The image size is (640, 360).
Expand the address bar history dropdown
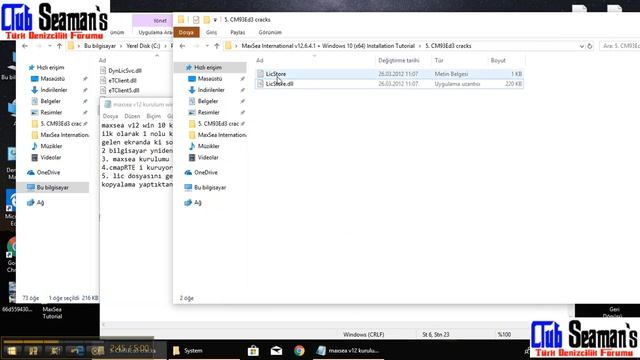tap(582, 46)
